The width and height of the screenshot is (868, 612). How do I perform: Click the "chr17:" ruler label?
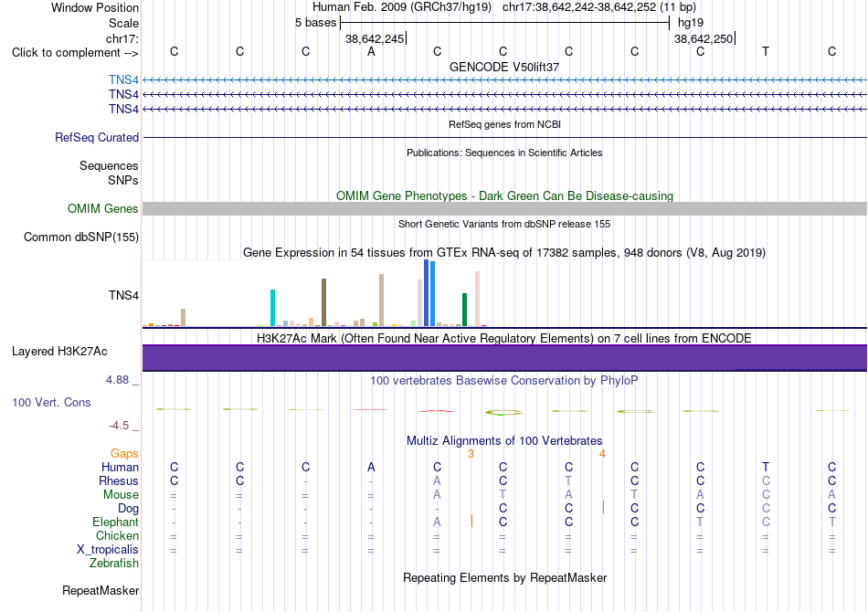[122, 38]
